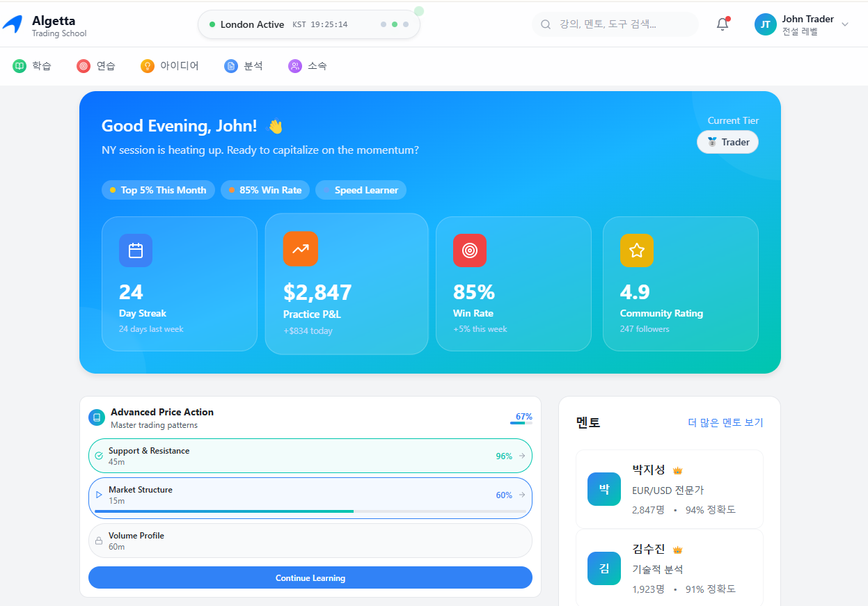
Task: Open the 학습 menu
Action: (33, 66)
